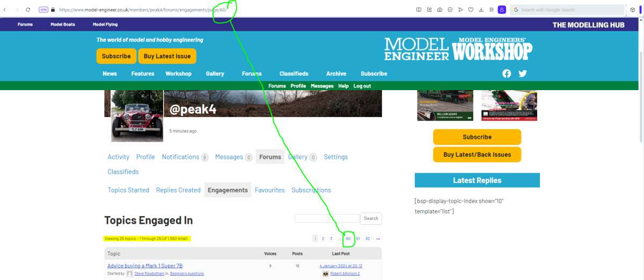The image size is (644, 280).
Task: Open the Archive navigation item
Action: pos(336,73)
